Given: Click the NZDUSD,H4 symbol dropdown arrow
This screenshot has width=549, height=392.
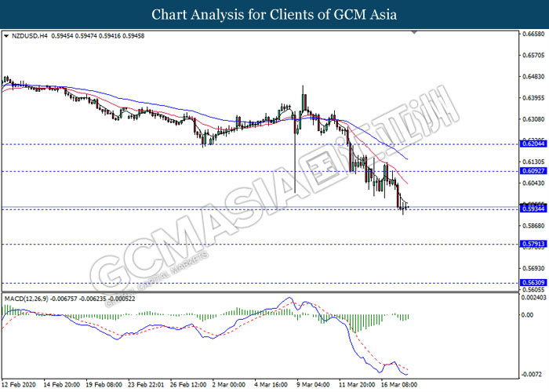Looking at the screenshot, I should coord(6,36).
